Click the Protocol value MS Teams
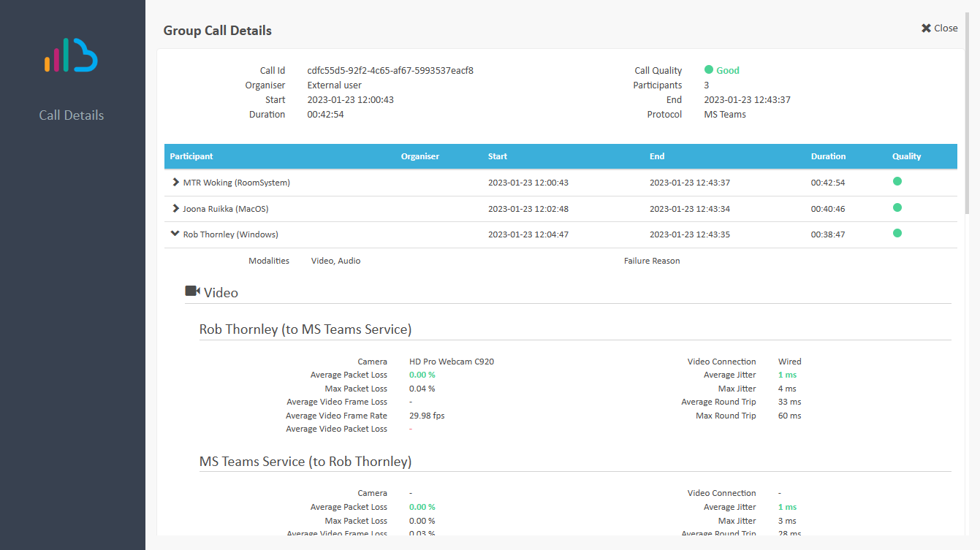The image size is (980, 550). [x=725, y=114]
